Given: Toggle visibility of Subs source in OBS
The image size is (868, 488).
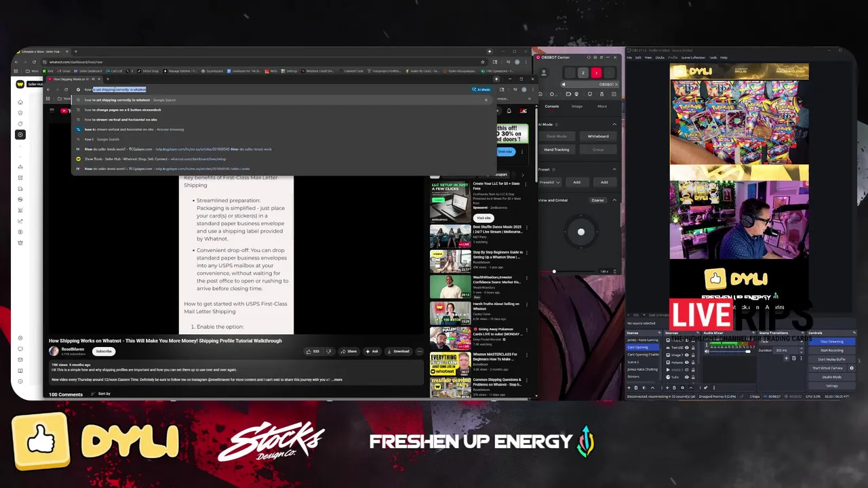Looking at the screenshot, I should click(x=687, y=377).
